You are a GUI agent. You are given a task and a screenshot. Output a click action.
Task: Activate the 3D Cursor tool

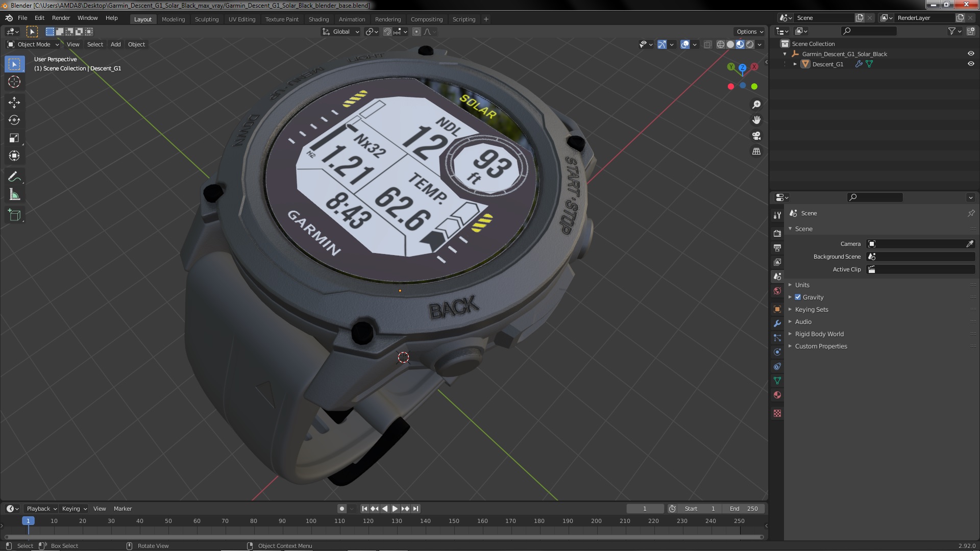(x=14, y=82)
